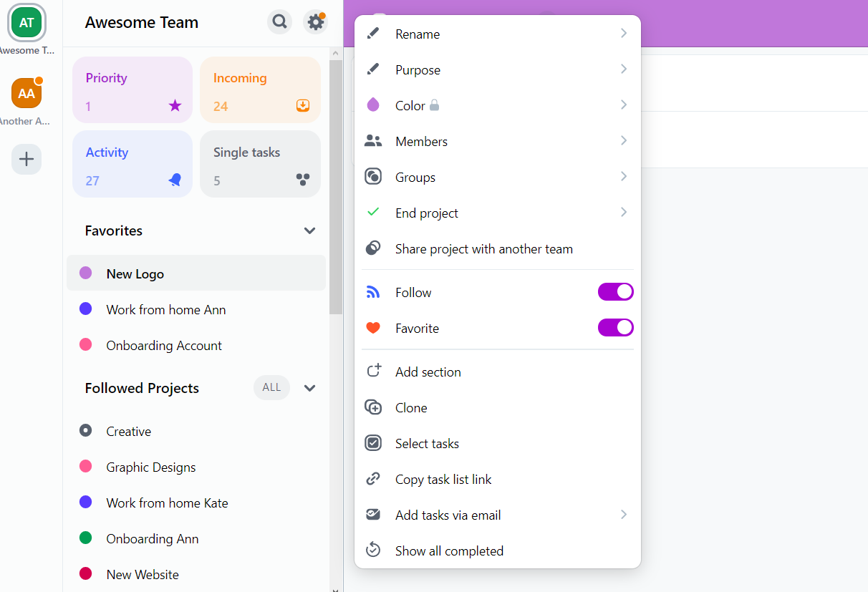Open the Work from home Kate project
Image resolution: width=868 pixels, height=592 pixels.
(x=196, y=503)
